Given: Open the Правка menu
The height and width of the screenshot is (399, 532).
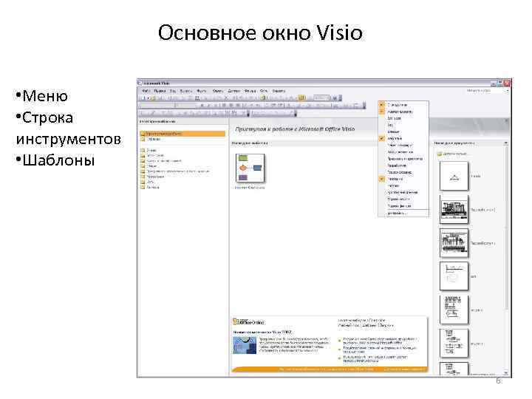Looking at the screenshot, I should pyautogui.click(x=160, y=91).
